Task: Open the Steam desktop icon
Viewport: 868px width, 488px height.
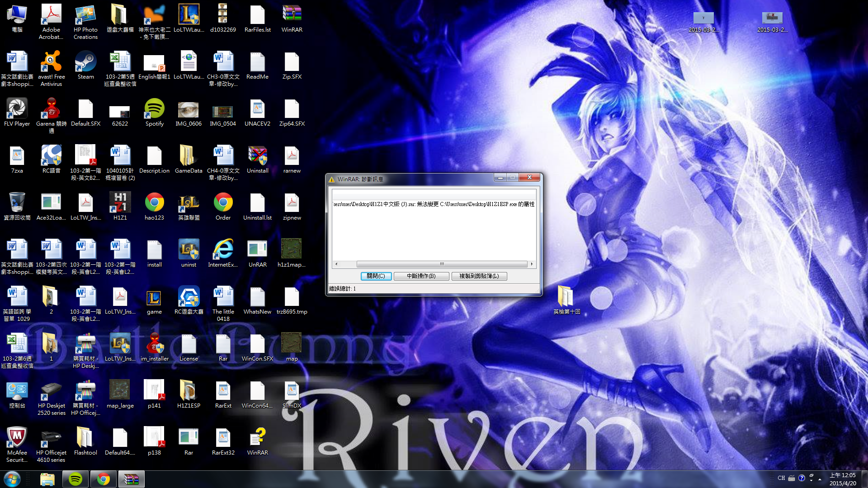Action: 85,62
